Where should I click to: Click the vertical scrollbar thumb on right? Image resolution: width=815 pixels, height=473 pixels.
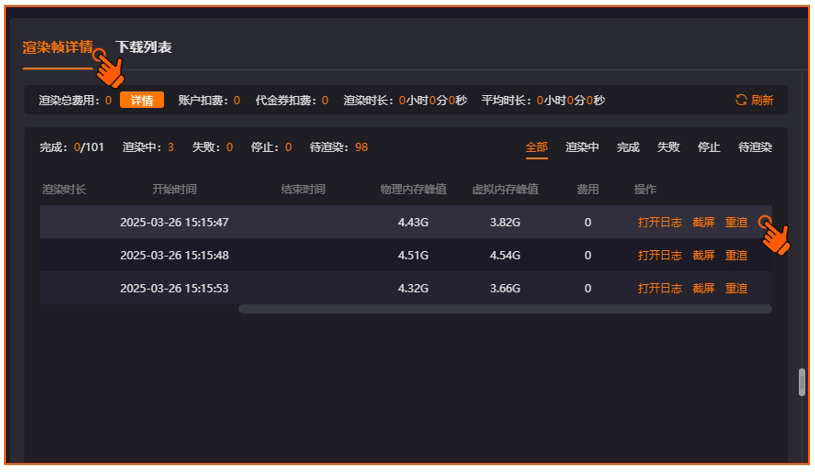pos(801,383)
